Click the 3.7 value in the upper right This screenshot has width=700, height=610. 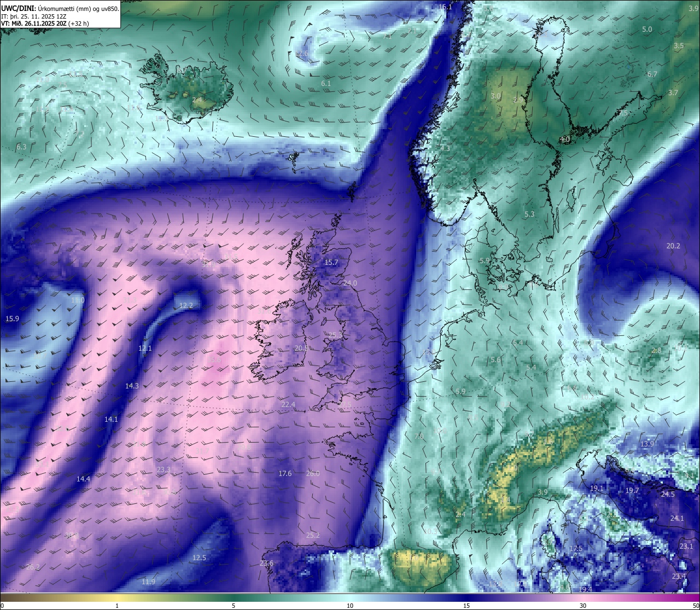tap(673, 92)
